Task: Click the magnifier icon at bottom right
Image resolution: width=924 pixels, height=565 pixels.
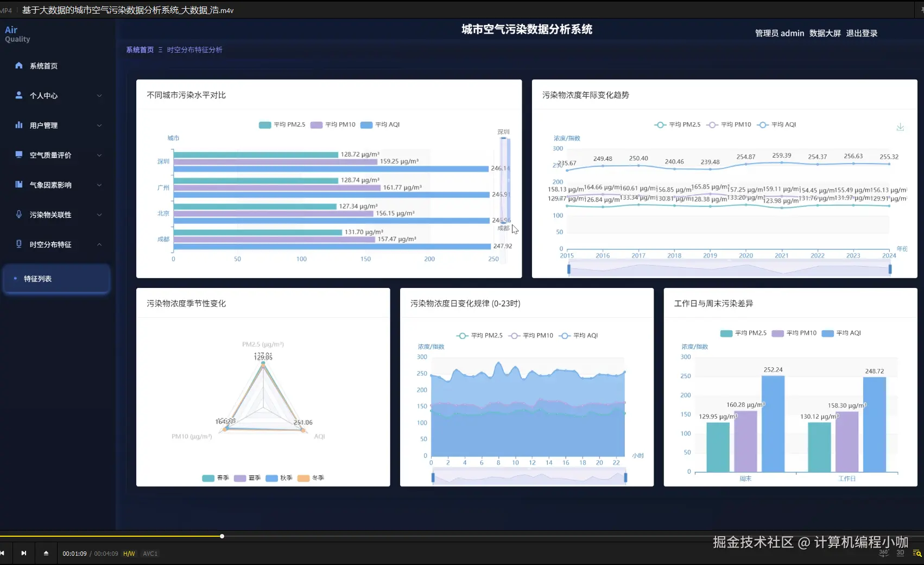Action: (x=916, y=553)
